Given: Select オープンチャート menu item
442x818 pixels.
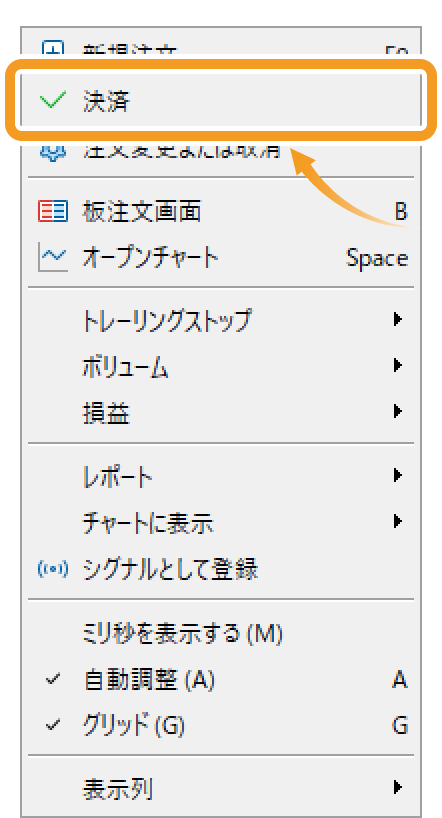Looking at the screenshot, I should (x=221, y=258).
